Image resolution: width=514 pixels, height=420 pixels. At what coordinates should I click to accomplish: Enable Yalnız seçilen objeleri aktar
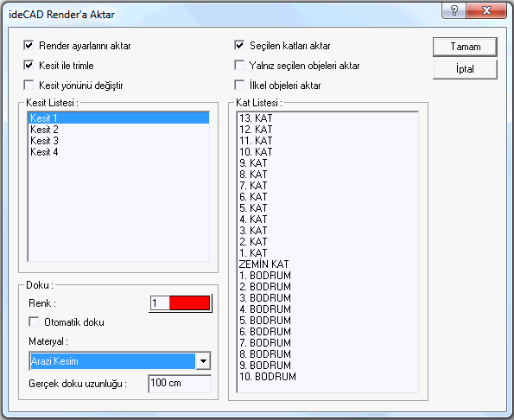239,65
